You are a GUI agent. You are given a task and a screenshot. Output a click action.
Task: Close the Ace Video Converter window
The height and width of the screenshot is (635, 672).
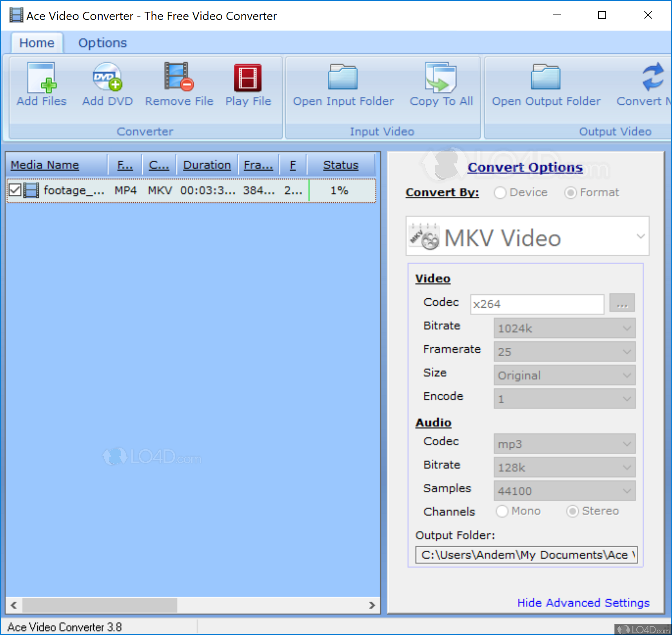pos(648,15)
